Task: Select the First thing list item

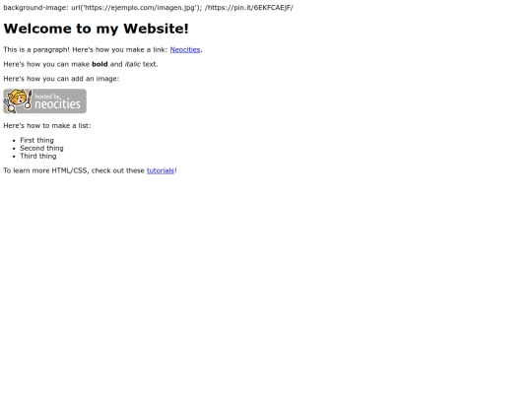Action: (36, 140)
